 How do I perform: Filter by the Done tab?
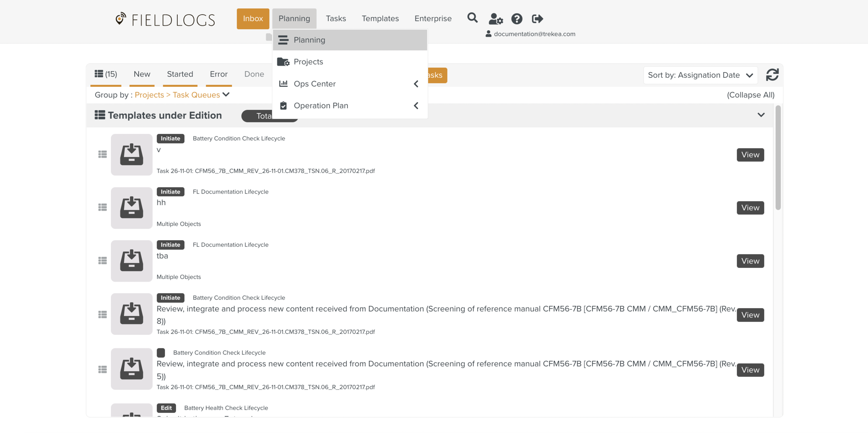click(x=254, y=74)
